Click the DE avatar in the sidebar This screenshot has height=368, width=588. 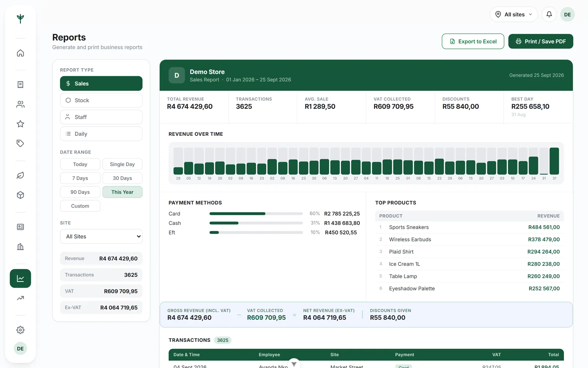pyautogui.click(x=20, y=348)
